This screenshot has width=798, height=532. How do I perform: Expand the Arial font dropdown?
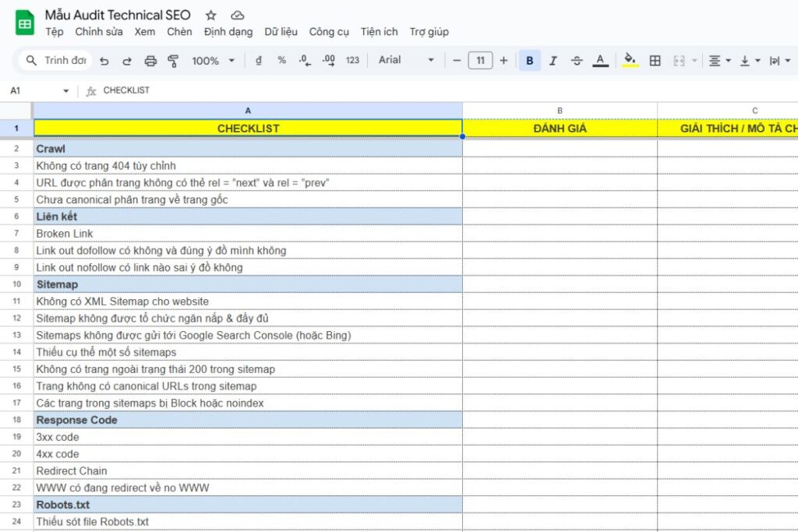[406, 61]
